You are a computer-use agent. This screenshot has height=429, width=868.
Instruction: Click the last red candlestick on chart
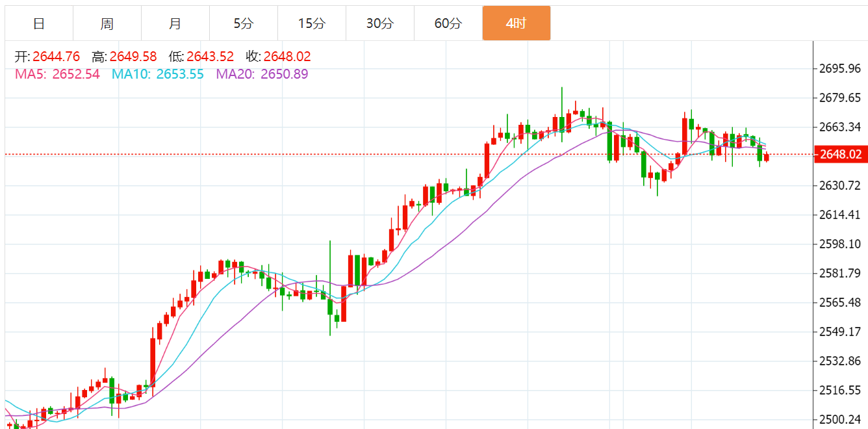click(x=767, y=157)
